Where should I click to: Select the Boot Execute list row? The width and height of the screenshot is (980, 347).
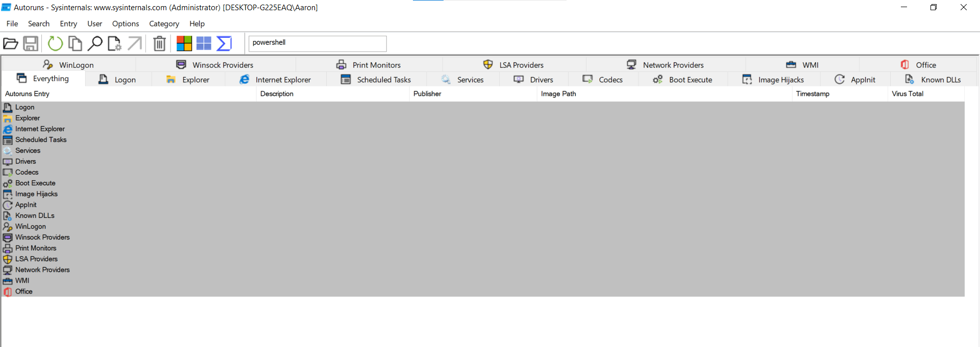point(483,183)
